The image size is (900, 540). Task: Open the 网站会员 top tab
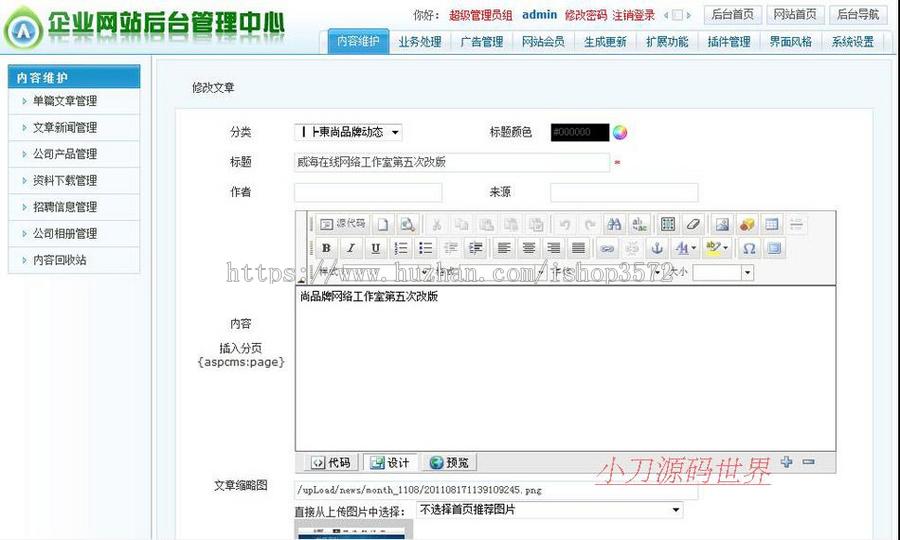tap(544, 41)
